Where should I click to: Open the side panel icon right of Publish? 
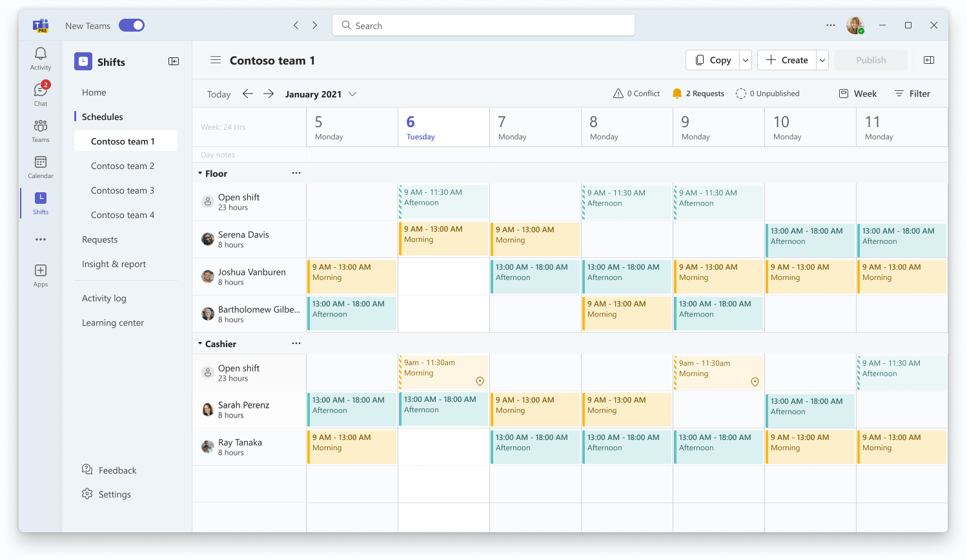tap(929, 60)
